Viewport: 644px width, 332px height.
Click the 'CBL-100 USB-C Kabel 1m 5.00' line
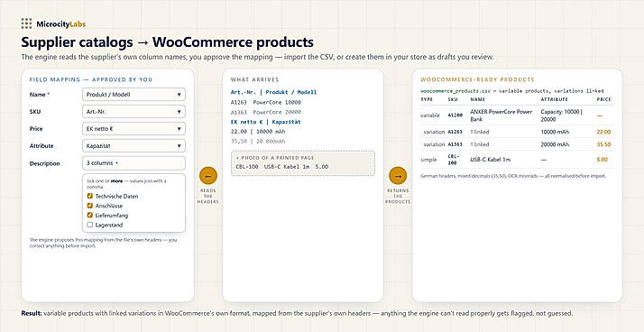(282, 167)
